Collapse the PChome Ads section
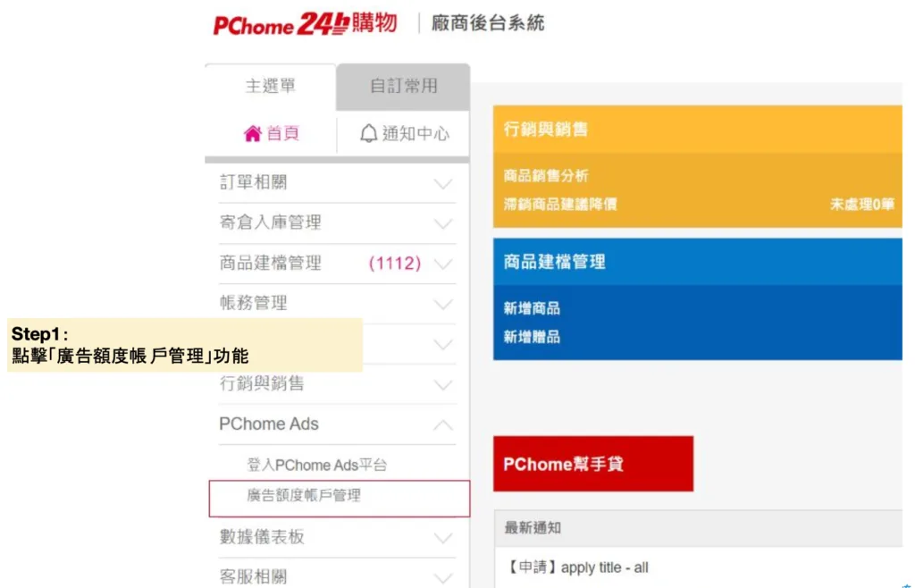915x588 pixels. 442,425
